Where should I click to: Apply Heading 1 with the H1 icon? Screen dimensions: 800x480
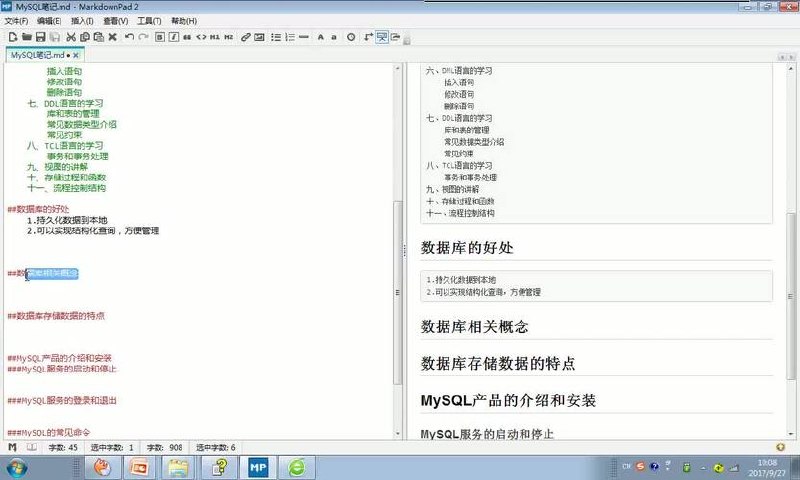pyautogui.click(x=215, y=37)
